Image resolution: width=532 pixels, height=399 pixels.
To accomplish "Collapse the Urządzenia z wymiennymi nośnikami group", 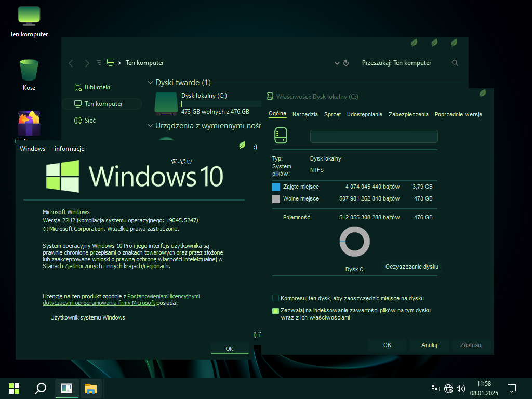I will (151, 125).
